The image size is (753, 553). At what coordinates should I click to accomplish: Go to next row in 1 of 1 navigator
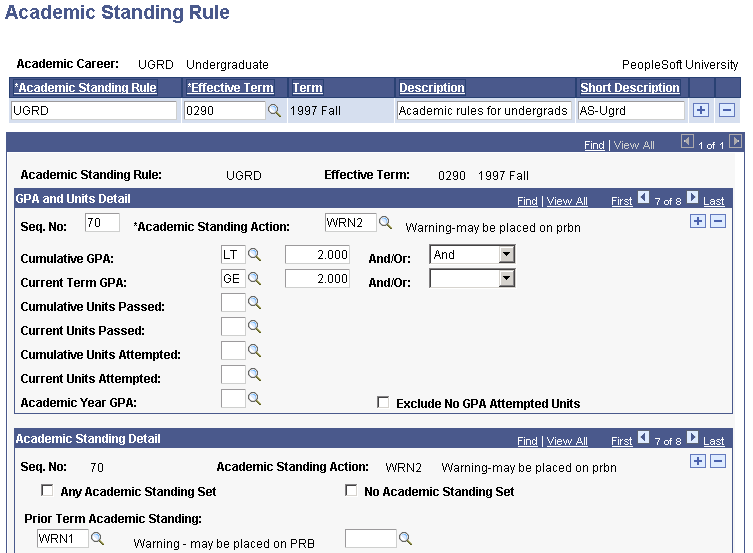(735, 141)
